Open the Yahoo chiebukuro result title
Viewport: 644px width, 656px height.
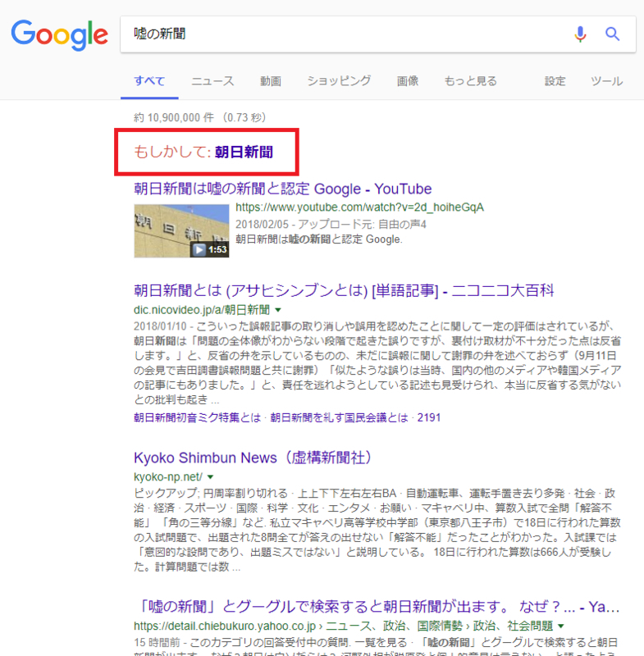pos(379,606)
